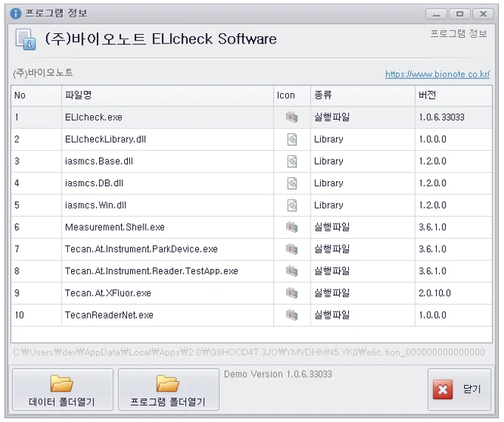
Task: Click the Tecan.At.XFluor.exe icon
Action: 292,293
